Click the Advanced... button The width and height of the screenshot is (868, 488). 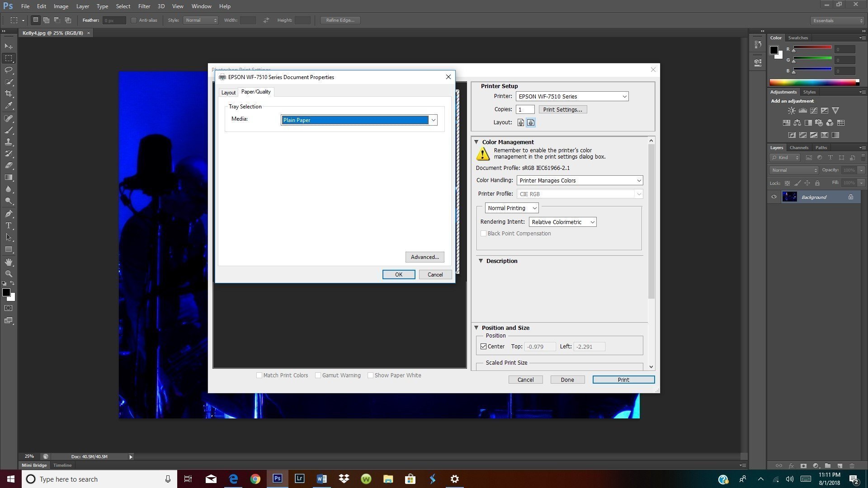click(x=425, y=257)
